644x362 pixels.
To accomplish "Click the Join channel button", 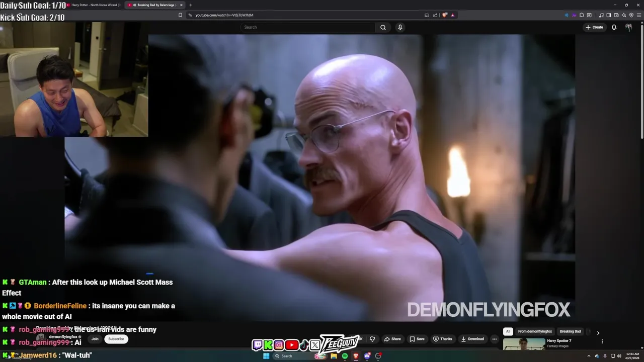I will tap(95, 339).
